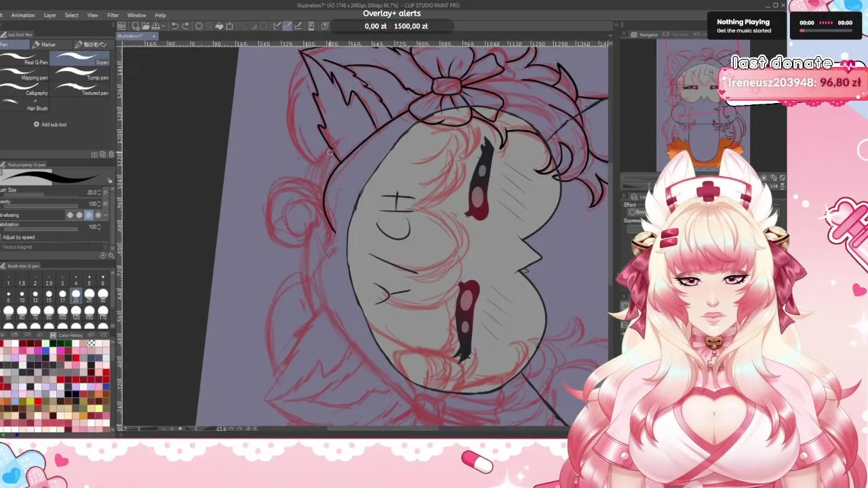Viewport: 868px width, 488px height.
Task: Click the Opacity slider bar
Action: tap(41, 206)
